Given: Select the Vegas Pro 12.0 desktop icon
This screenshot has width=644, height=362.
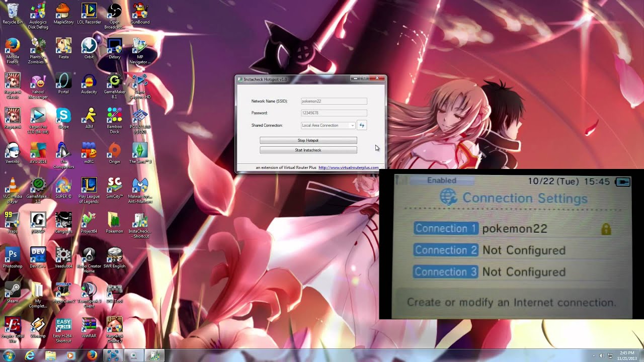Looking at the screenshot, I should pos(38,121).
